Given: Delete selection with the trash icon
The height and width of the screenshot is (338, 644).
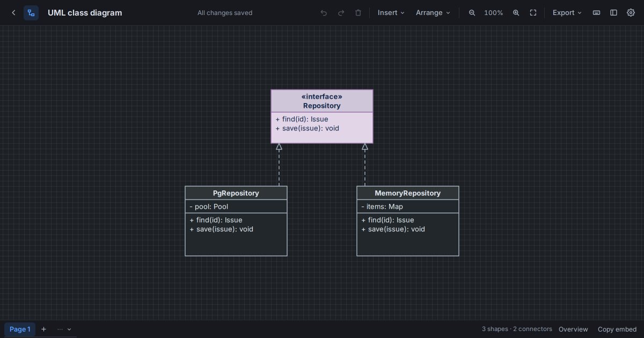Looking at the screenshot, I should pos(358,13).
